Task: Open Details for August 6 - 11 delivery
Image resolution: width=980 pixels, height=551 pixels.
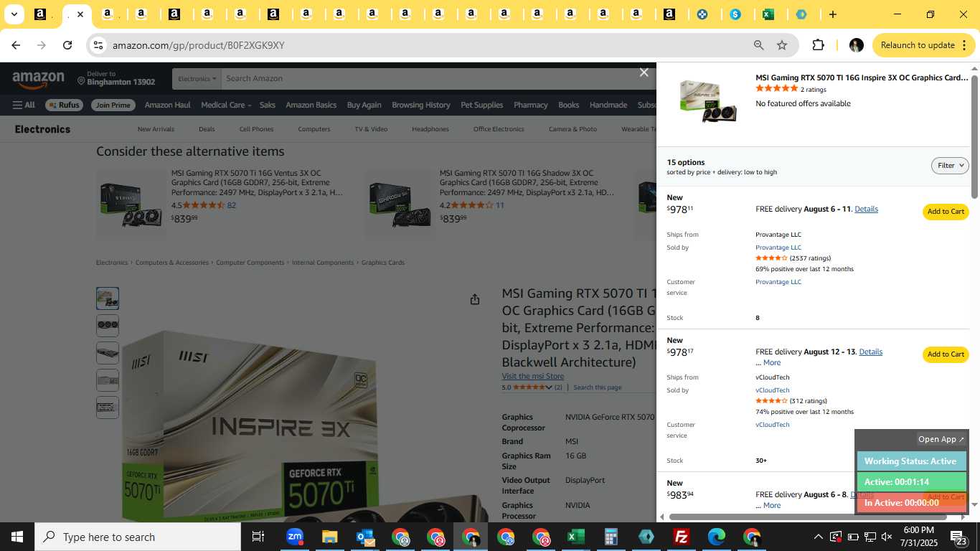Action: point(866,209)
